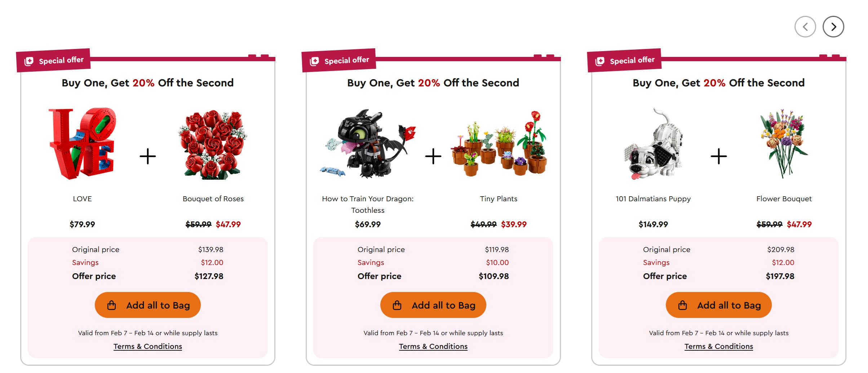868x373 pixels.
Task: Add Toothless and Tiny Plants to bag
Action: coord(433,305)
